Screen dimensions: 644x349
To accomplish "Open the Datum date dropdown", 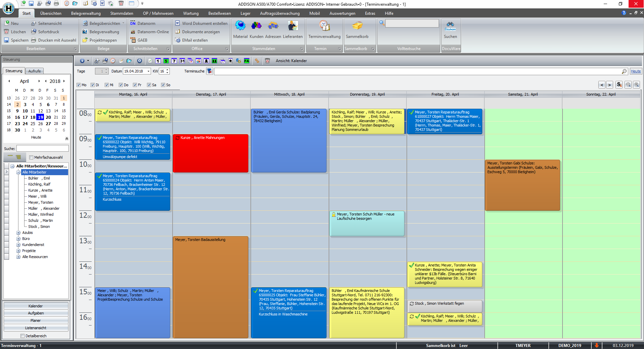I will (x=148, y=71).
